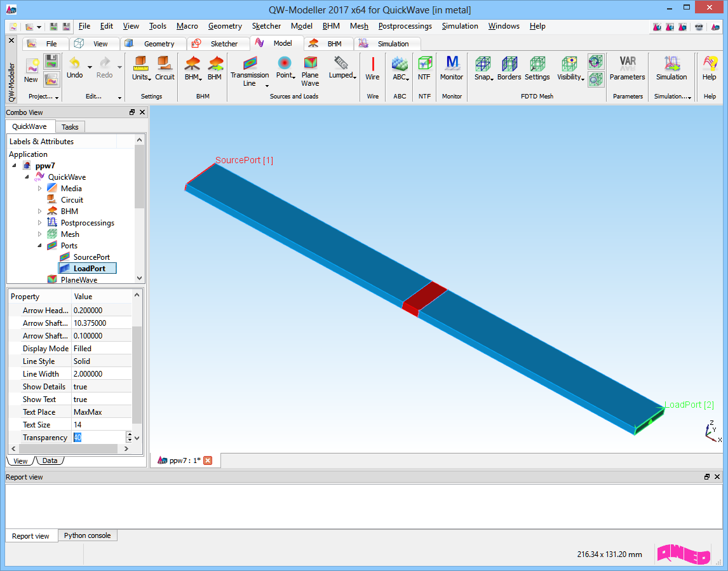Click the New project icon
The height and width of the screenshot is (571, 728).
tap(32, 65)
